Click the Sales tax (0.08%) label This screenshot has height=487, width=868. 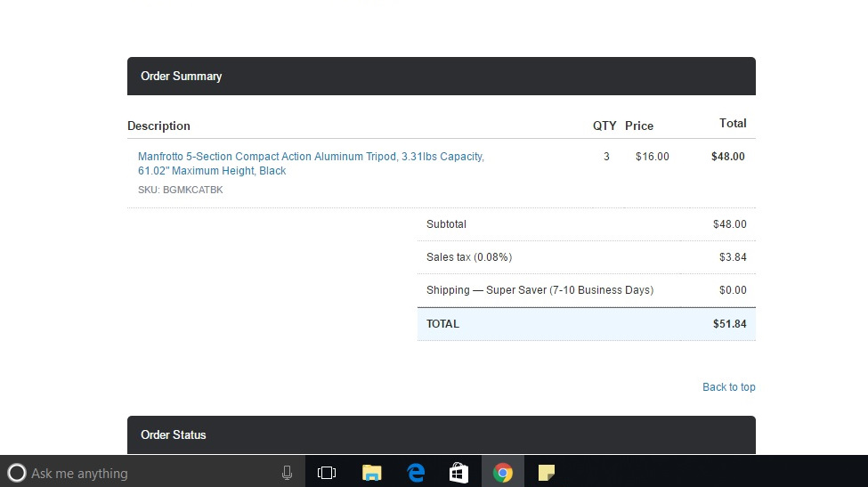click(469, 257)
